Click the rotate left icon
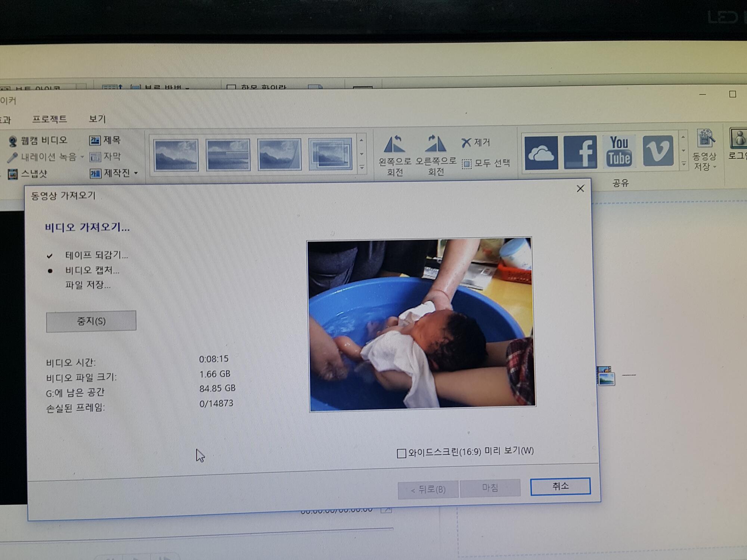The height and width of the screenshot is (560, 747). 394,144
